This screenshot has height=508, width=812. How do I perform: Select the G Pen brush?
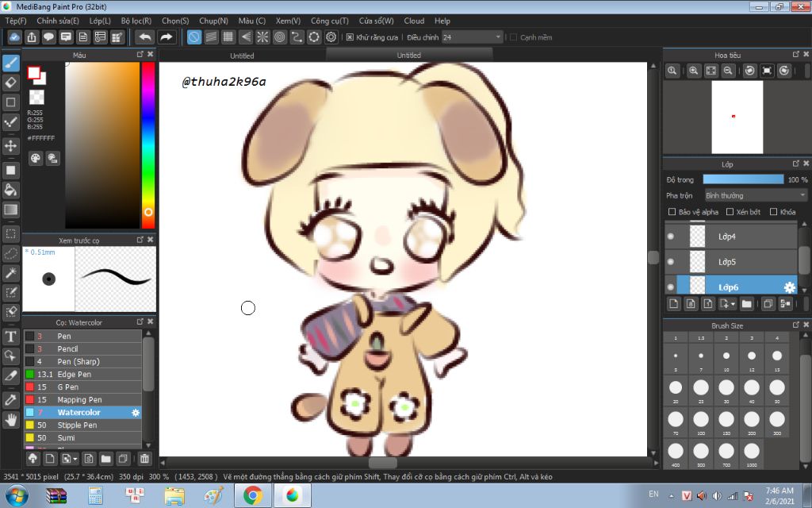click(82, 387)
